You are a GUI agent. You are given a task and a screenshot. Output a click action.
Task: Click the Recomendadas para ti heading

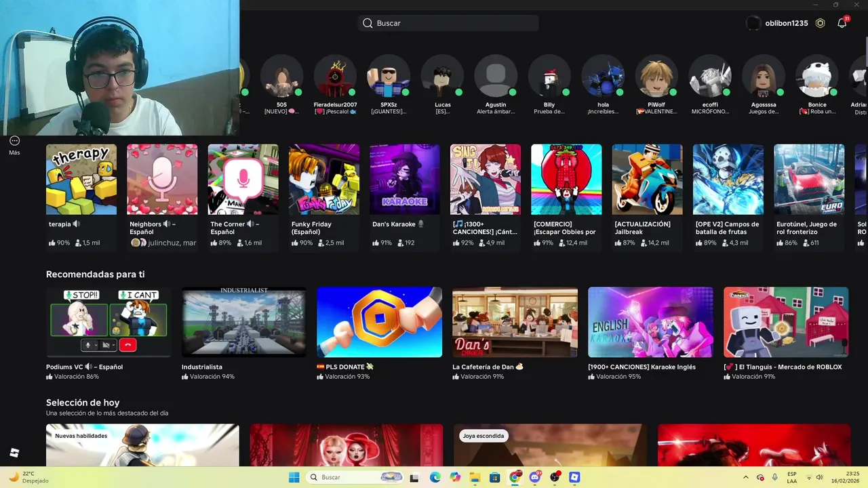(x=95, y=274)
